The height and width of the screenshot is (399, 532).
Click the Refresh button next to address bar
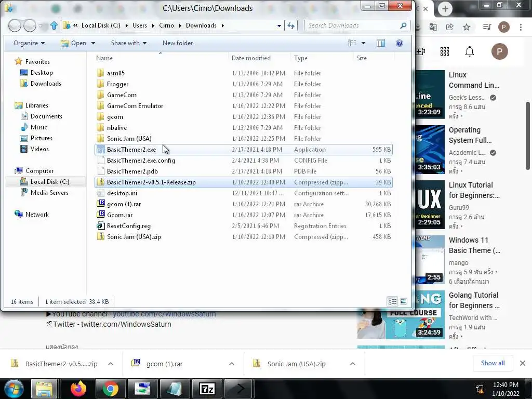pyautogui.click(x=291, y=25)
